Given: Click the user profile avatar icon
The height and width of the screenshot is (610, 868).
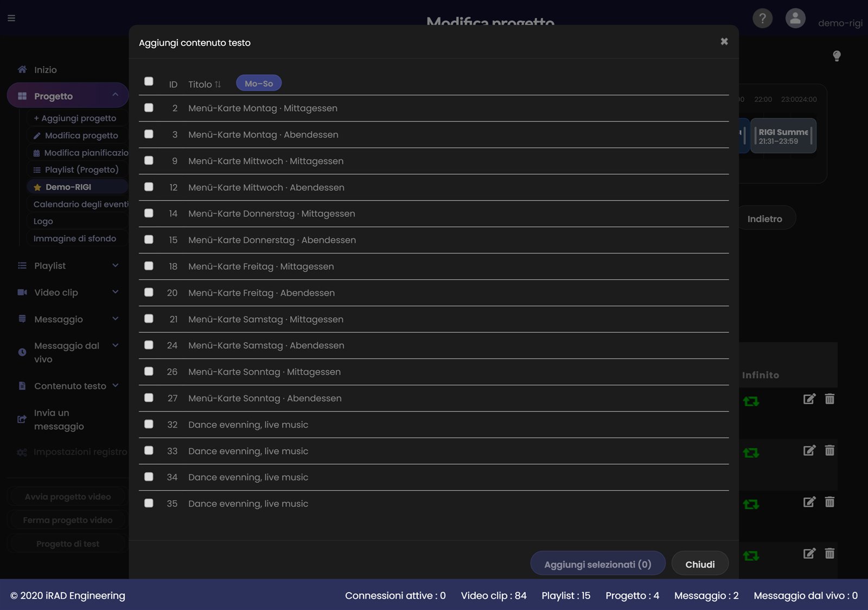Looking at the screenshot, I should [x=795, y=18].
